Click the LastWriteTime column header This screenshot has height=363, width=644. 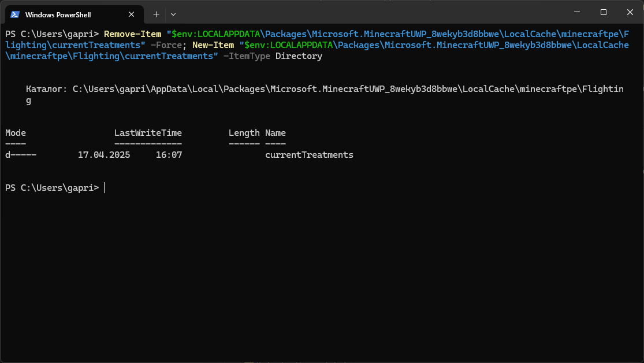148,133
